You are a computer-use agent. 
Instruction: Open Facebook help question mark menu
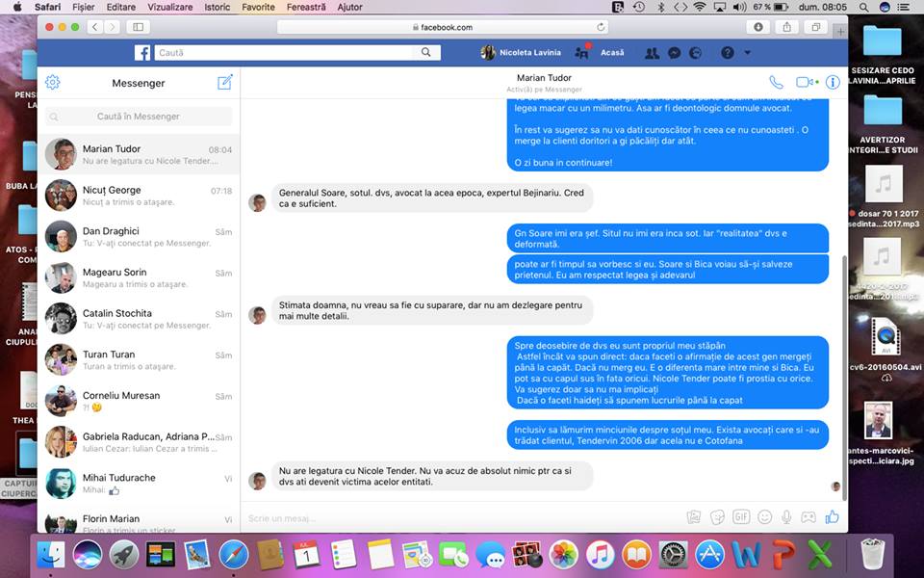727,53
